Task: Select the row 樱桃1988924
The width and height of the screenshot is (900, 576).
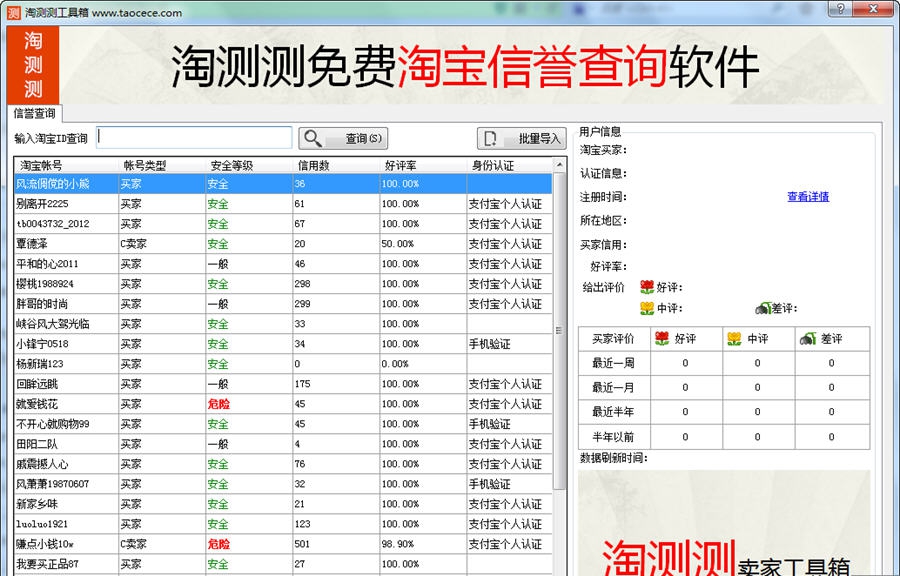Action: click(283, 284)
